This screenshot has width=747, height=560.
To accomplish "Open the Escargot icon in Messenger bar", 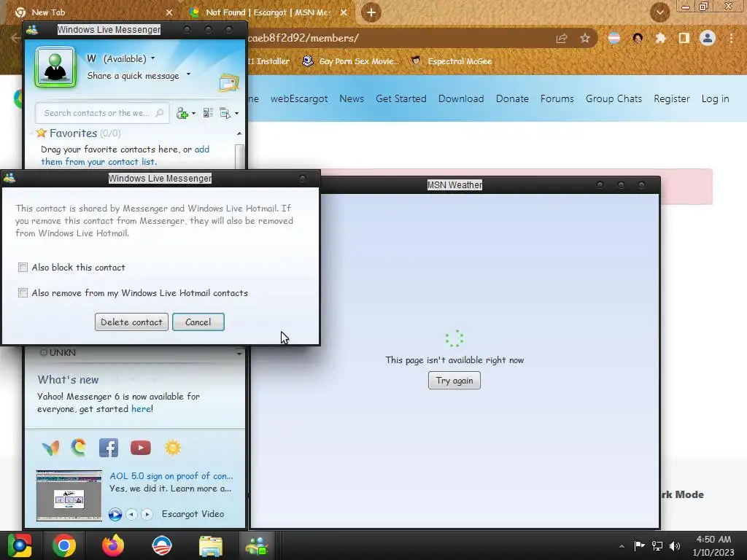I will pyautogui.click(x=79, y=447).
